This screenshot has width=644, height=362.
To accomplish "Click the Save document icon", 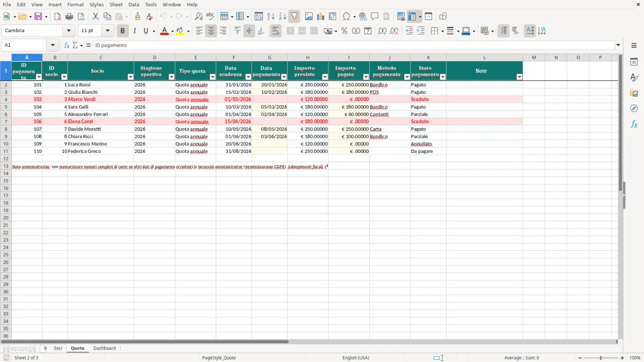I will 38,17.
